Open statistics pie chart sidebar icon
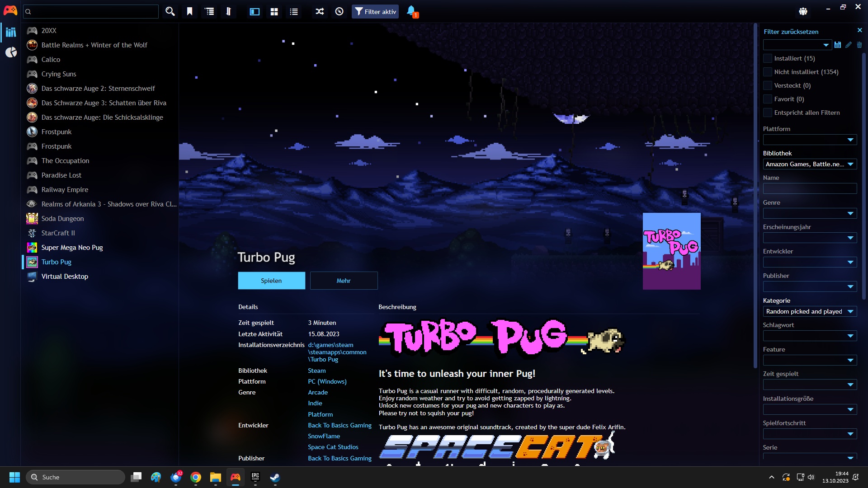 tap(11, 52)
